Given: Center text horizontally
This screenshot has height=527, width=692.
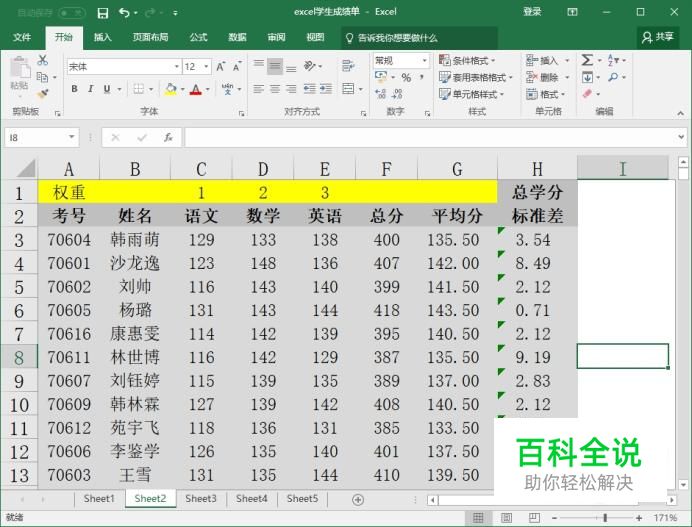Looking at the screenshot, I should [275, 89].
